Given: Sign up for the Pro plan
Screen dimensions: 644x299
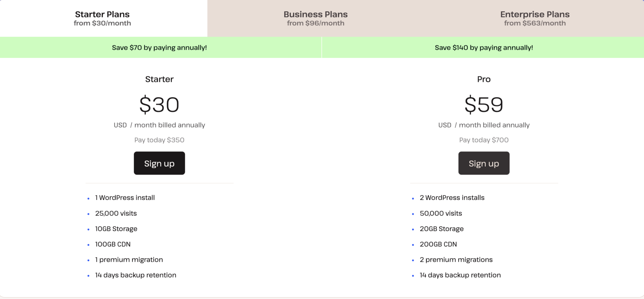Looking at the screenshot, I should pos(484,163).
